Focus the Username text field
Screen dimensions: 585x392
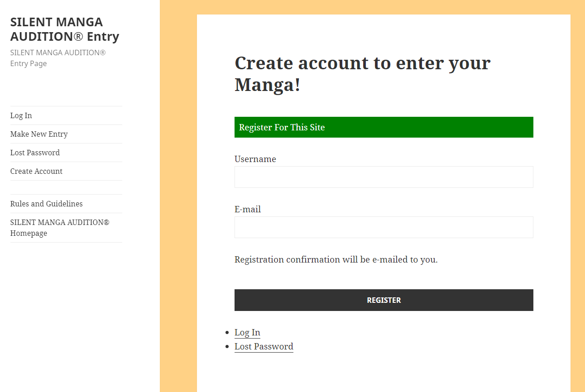pos(384,177)
